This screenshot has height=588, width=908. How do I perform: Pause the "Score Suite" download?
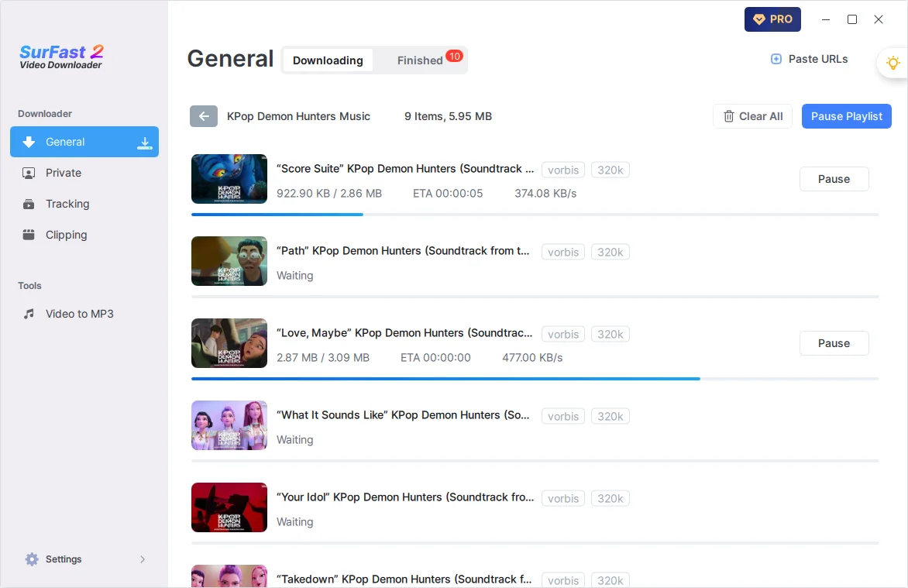point(834,179)
